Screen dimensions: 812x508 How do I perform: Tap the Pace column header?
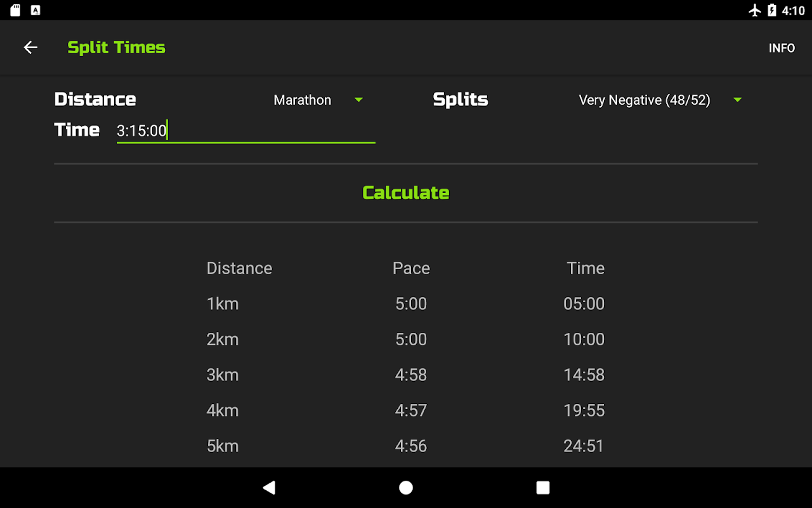point(411,268)
